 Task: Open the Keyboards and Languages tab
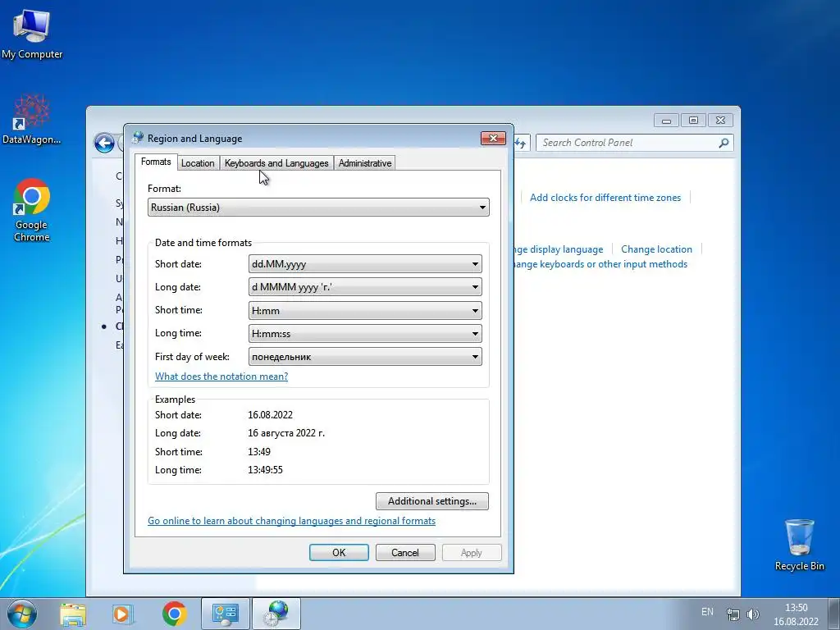[276, 163]
